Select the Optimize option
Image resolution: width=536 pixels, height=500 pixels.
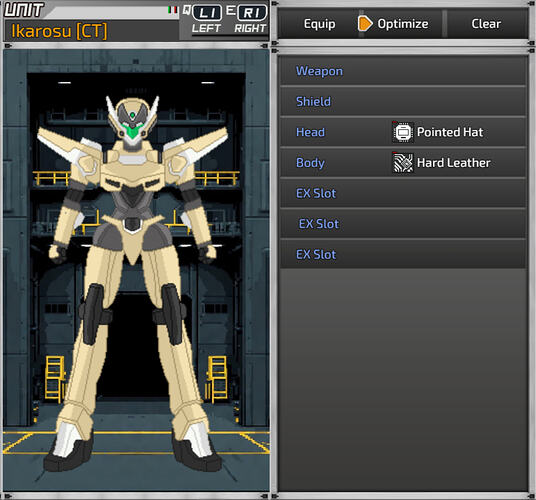point(402,24)
